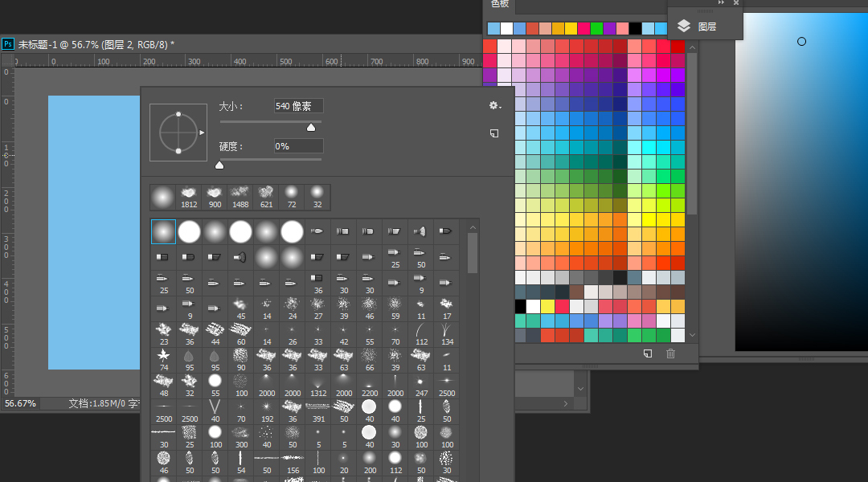868x482 pixels.
Task: Select the textured brush labeled 60
Action: coord(241,334)
